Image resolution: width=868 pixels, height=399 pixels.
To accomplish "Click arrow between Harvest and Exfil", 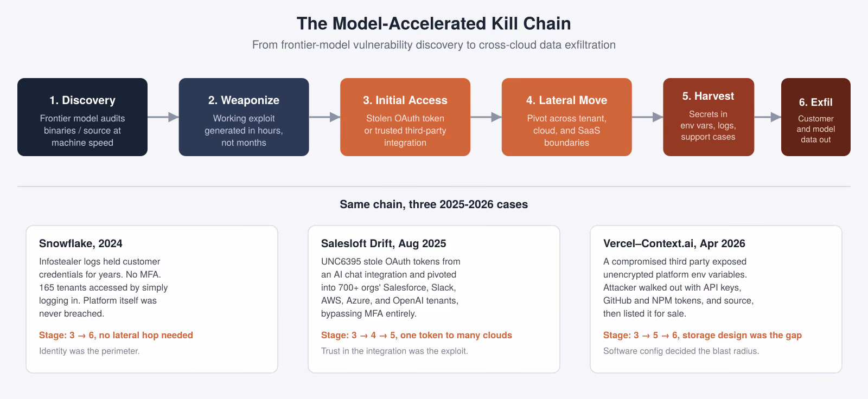I will 768,117.
